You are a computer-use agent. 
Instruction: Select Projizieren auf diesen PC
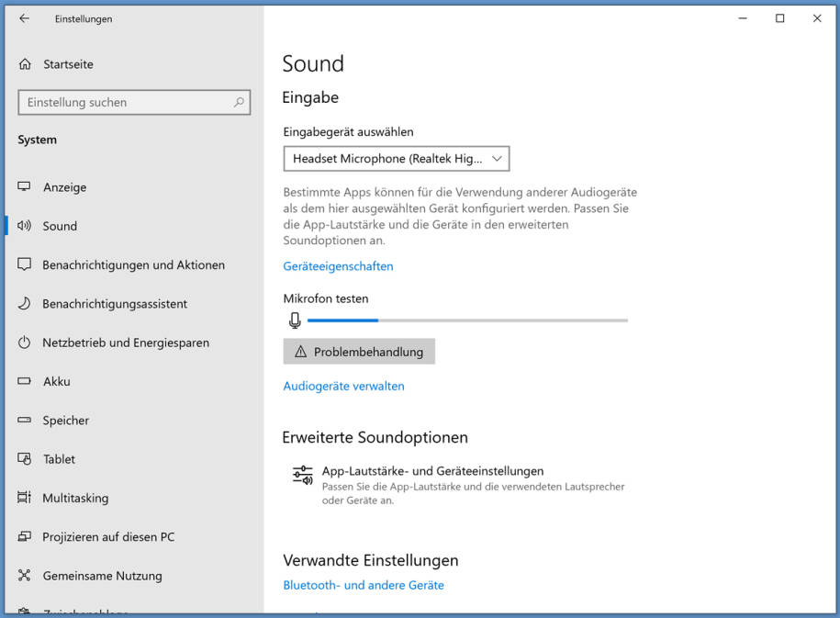click(108, 537)
